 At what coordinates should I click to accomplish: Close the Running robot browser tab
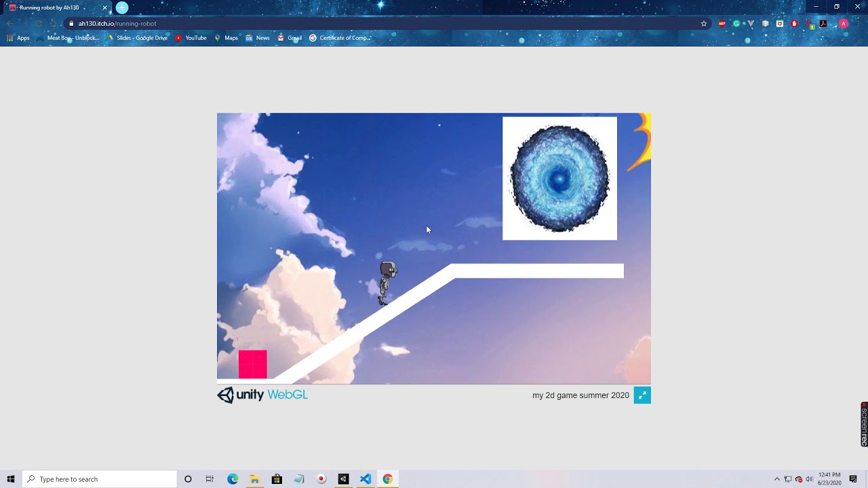104,7
